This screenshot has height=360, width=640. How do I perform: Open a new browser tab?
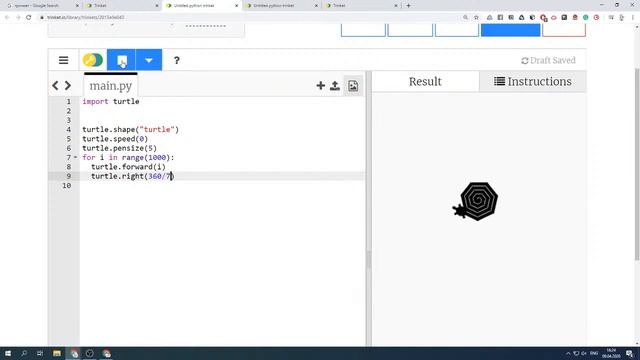pos(408,6)
